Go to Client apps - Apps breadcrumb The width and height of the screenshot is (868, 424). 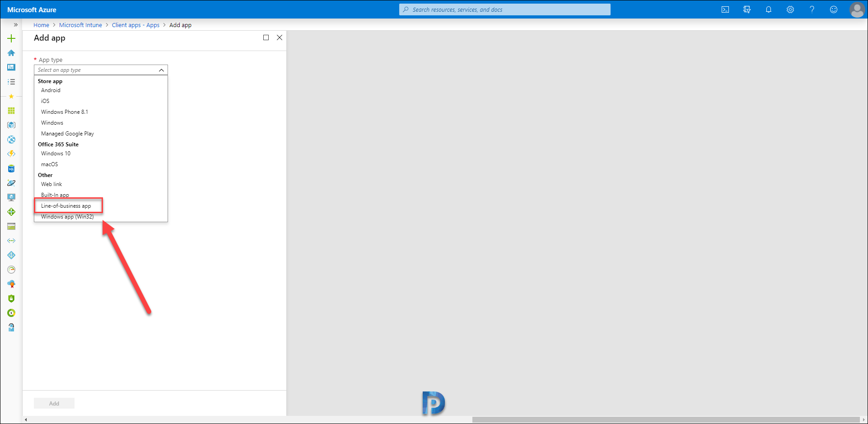tap(135, 25)
